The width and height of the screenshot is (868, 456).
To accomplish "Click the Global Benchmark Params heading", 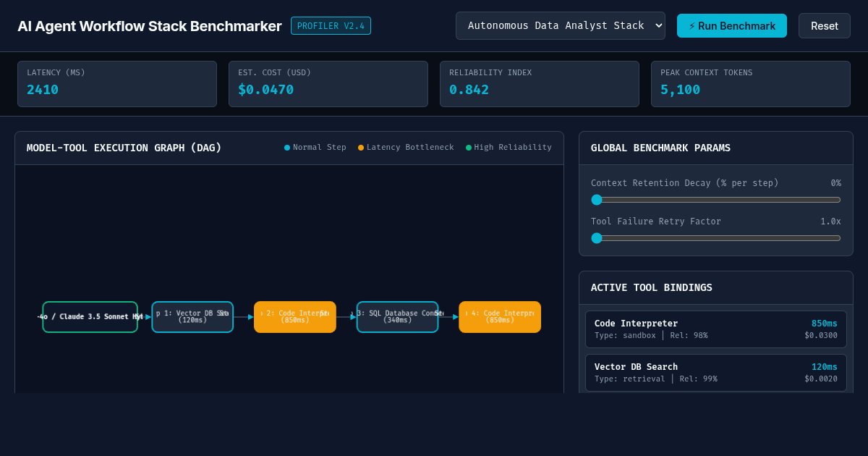I will [x=660, y=148].
